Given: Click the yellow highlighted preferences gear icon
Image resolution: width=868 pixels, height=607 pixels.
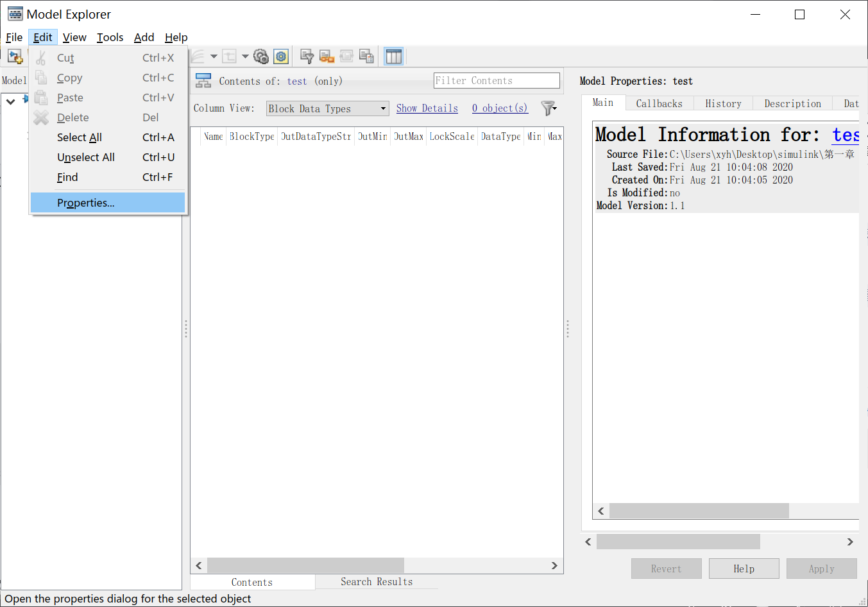Looking at the screenshot, I should click(281, 56).
